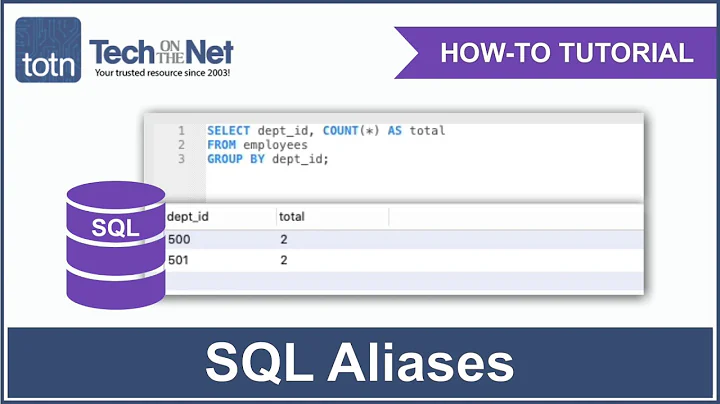Image resolution: width=720 pixels, height=404 pixels.
Task: Click the dept_id column header
Action: (188, 216)
